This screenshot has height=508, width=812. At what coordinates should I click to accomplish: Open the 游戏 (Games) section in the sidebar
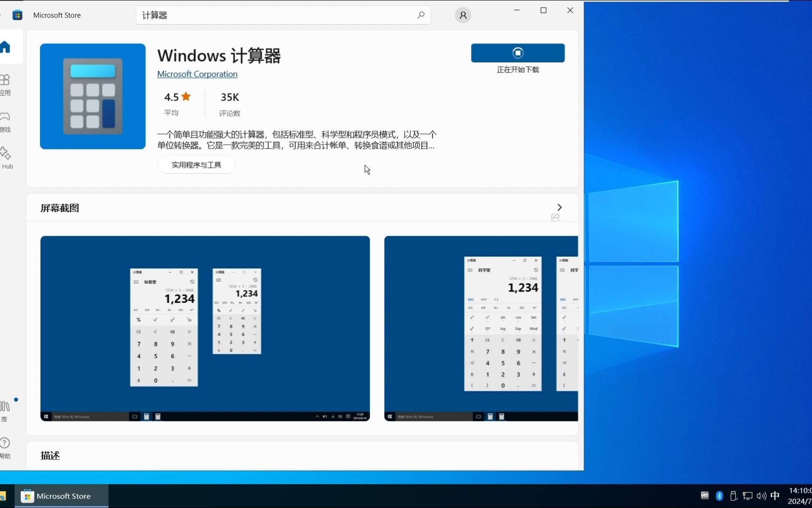(5, 121)
